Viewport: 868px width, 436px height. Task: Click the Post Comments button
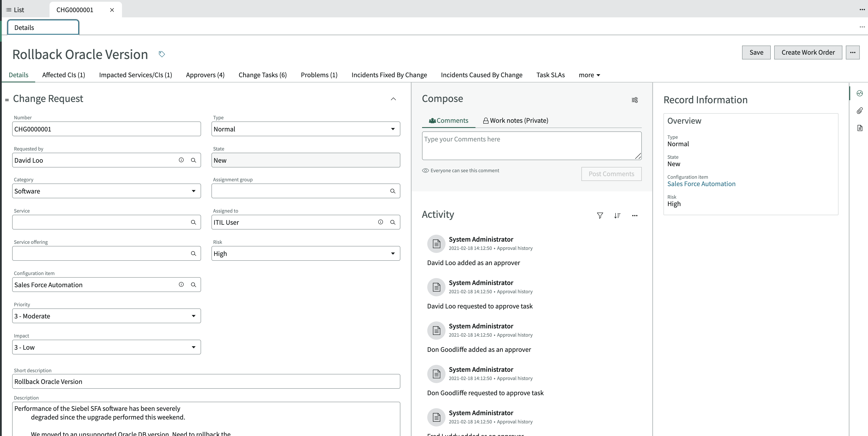coord(611,174)
